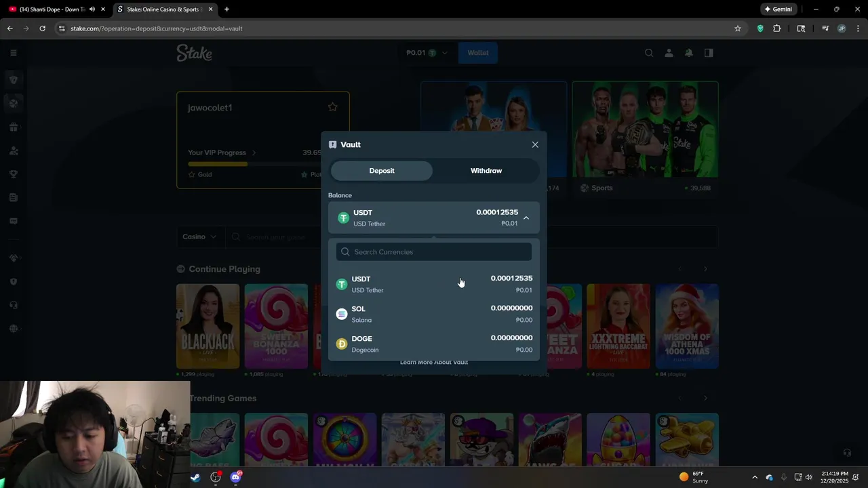Viewport: 868px width, 488px height.
Task: Open Discord from the taskbar
Action: coord(235,477)
